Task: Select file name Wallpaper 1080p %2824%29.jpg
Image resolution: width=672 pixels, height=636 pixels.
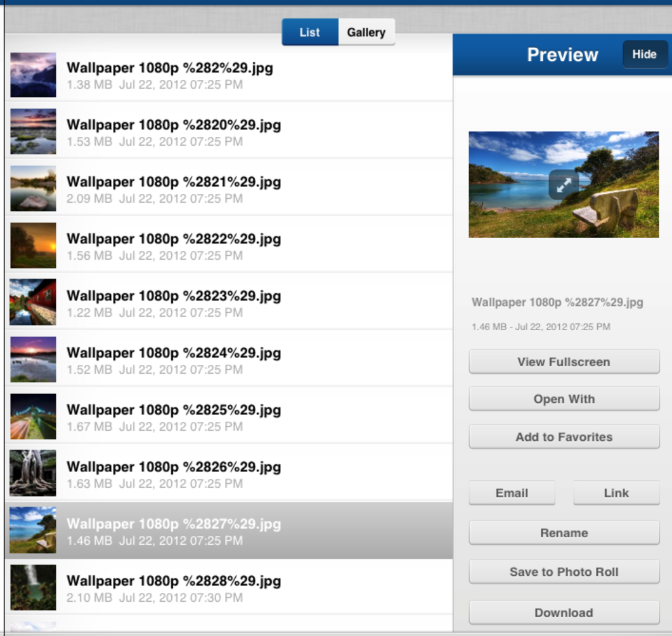Action: 174,353
